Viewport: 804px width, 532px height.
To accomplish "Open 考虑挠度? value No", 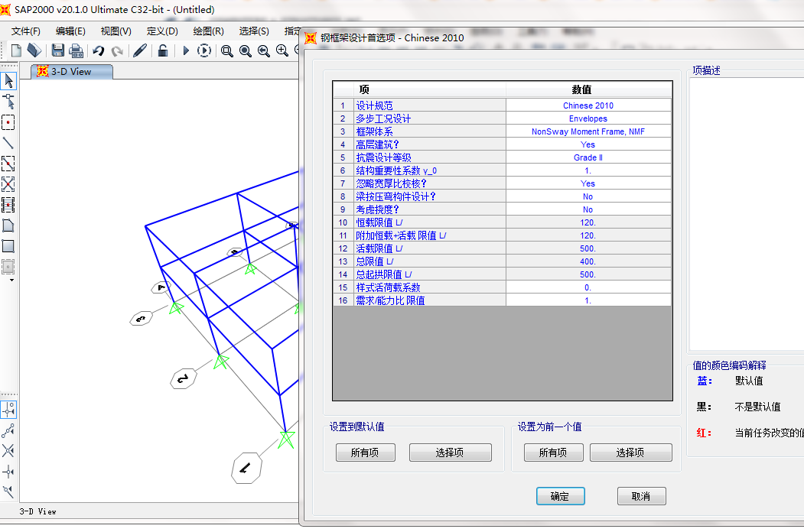I will [588, 209].
